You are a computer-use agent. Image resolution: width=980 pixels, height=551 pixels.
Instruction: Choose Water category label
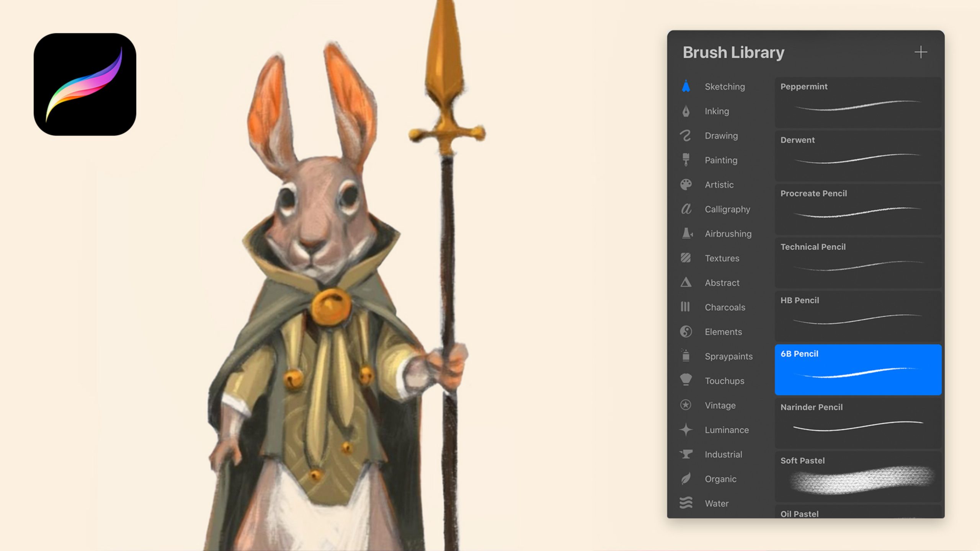717,503
